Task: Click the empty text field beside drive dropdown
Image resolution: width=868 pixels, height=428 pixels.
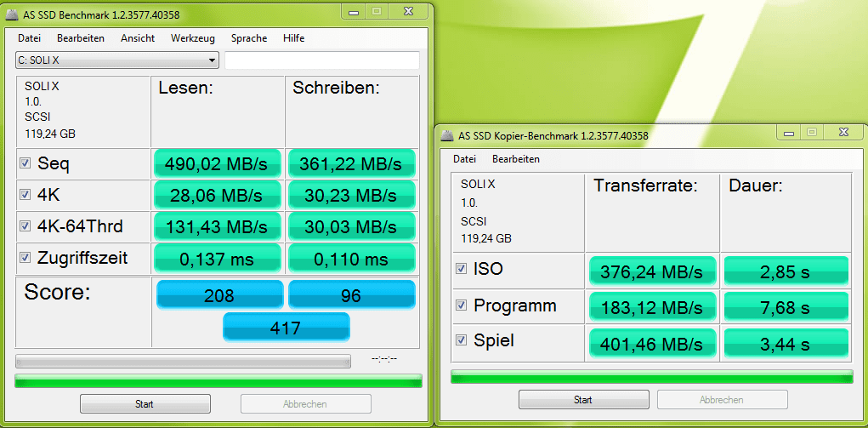Action: (321, 60)
